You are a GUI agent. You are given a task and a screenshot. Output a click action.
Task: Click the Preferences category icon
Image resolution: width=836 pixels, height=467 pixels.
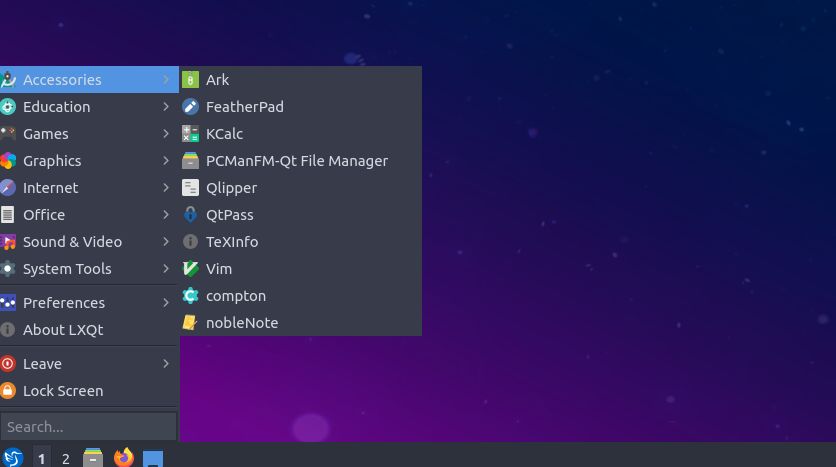point(8,303)
